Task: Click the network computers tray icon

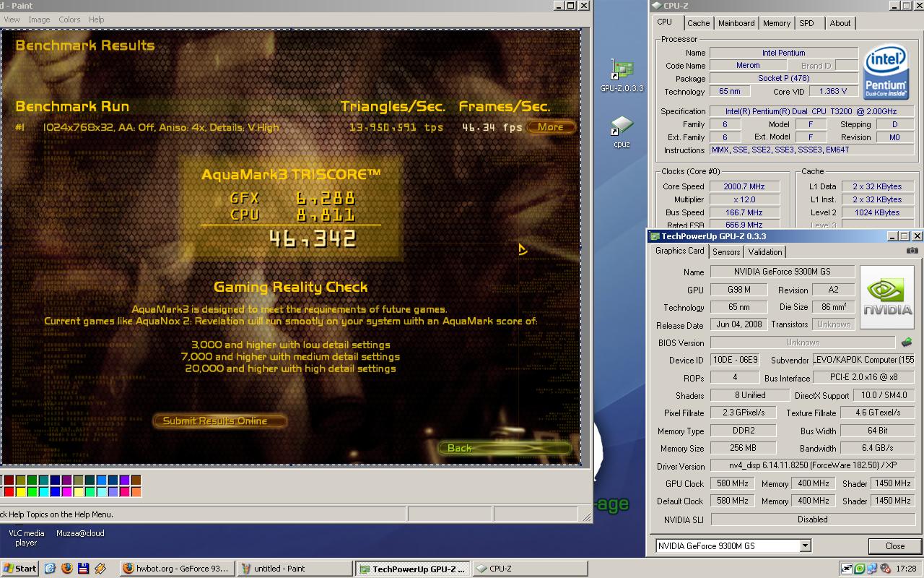Action: point(872,569)
